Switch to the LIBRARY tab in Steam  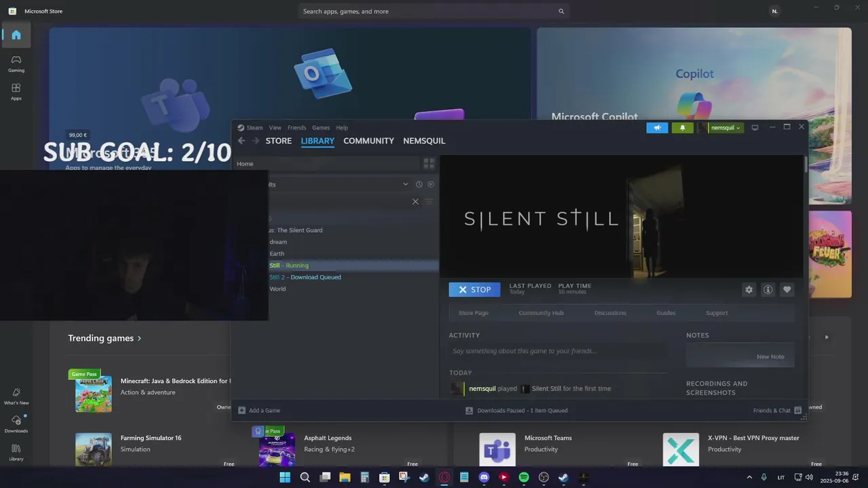(x=317, y=141)
